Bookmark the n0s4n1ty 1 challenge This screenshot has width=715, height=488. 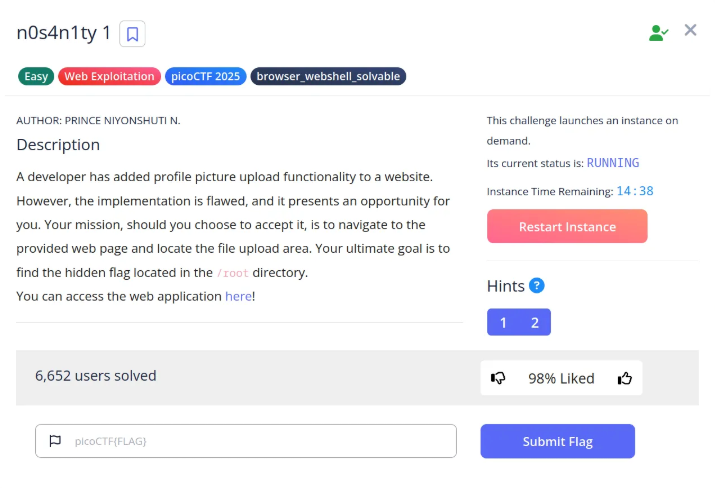132,34
